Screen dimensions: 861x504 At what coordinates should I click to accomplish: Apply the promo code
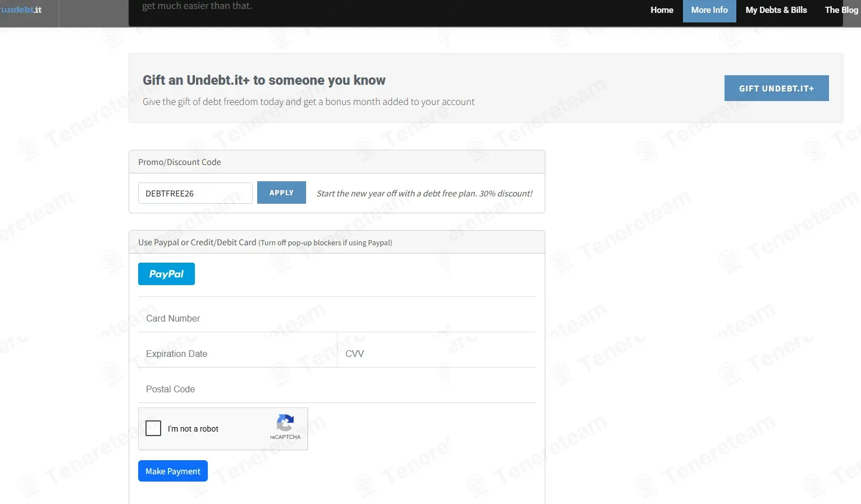point(281,193)
